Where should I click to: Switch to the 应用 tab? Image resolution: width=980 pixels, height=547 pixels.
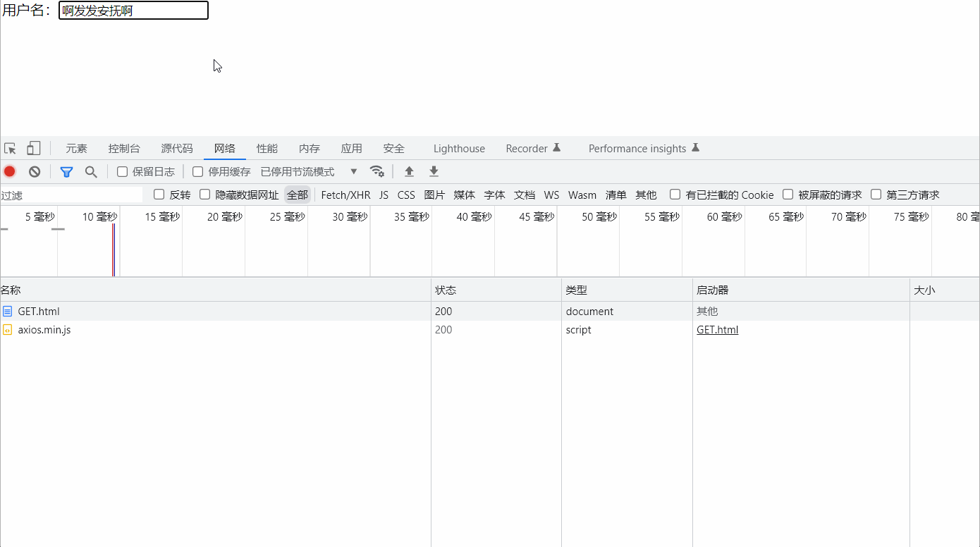point(352,149)
